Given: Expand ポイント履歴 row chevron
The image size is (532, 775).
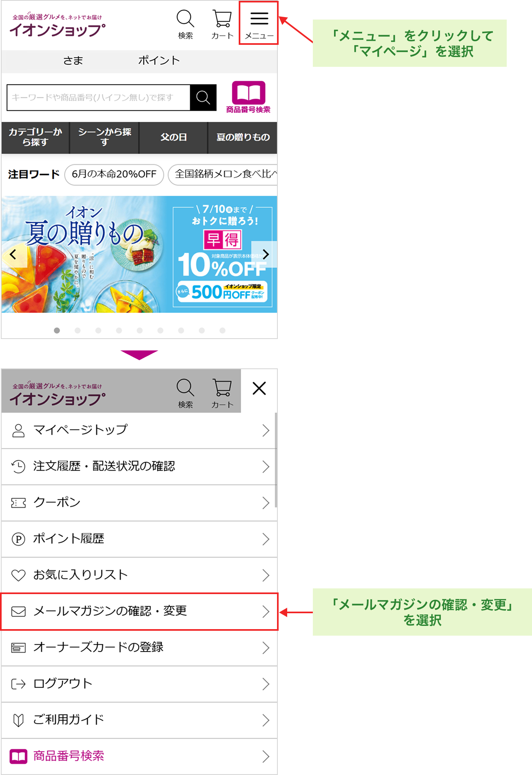Looking at the screenshot, I should click(266, 539).
